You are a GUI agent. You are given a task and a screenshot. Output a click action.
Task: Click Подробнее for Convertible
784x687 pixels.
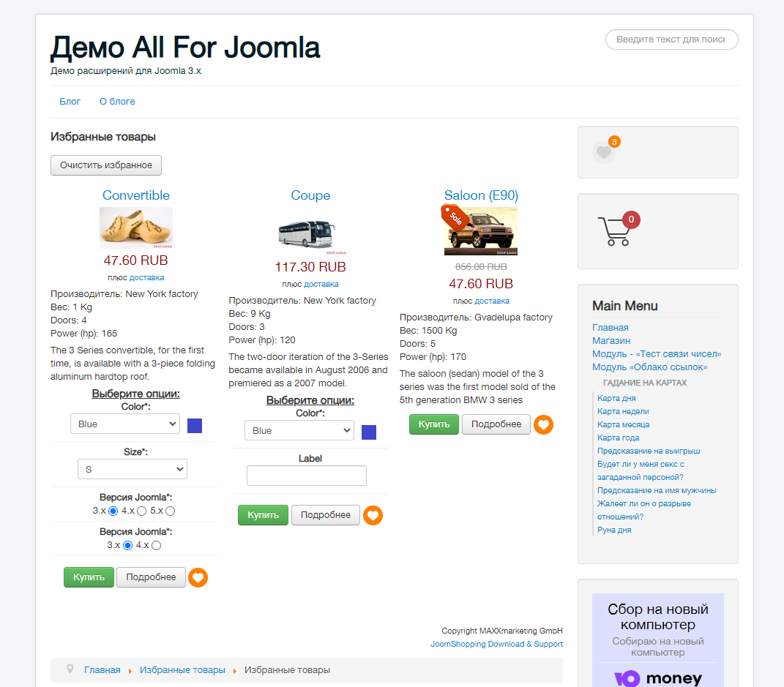coord(151,577)
